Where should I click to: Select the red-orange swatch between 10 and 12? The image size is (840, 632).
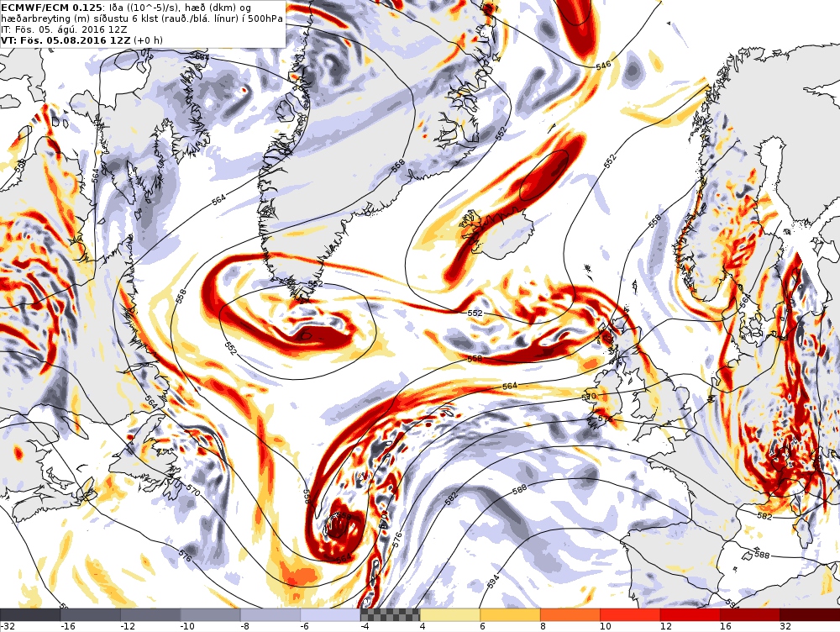point(631,614)
